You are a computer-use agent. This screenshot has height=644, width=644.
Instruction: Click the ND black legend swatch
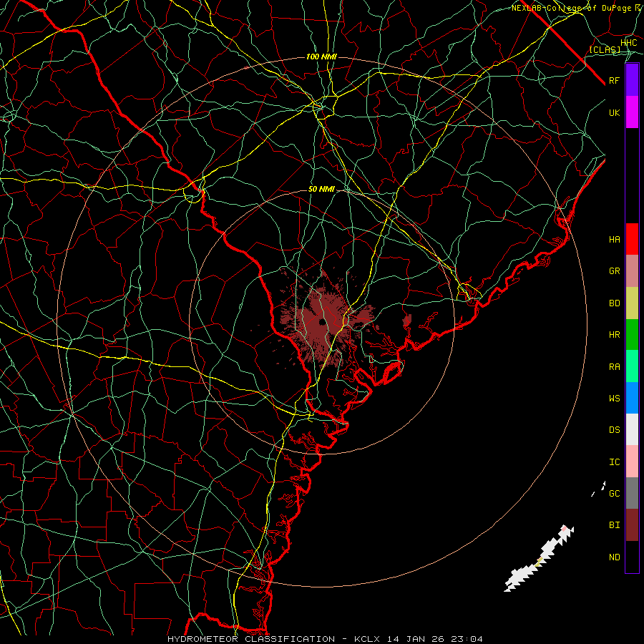click(x=632, y=557)
